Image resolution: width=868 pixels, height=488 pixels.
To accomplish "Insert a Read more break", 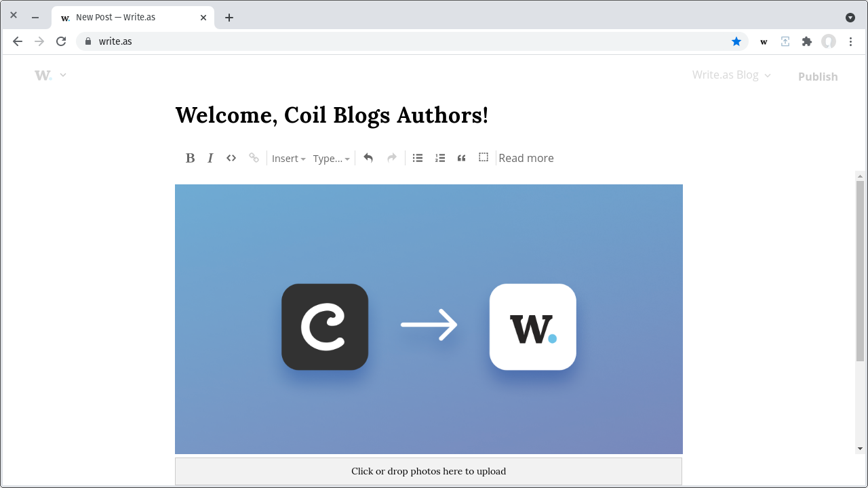I will coord(526,157).
